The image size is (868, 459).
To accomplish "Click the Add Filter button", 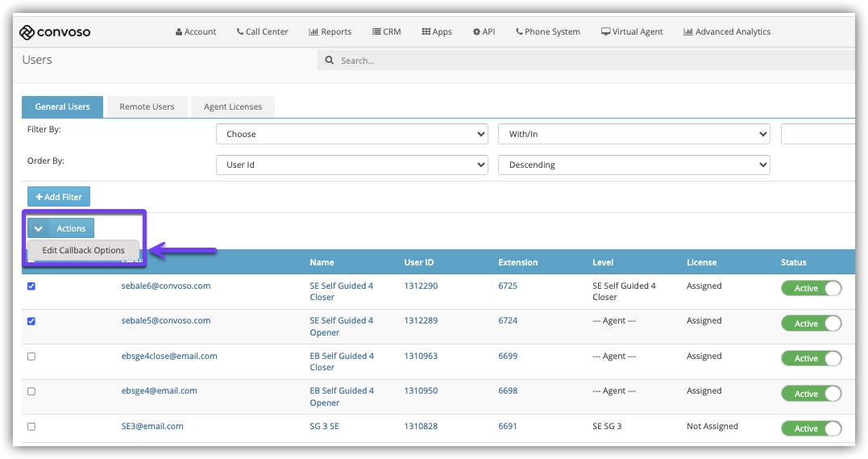I will 59,197.
